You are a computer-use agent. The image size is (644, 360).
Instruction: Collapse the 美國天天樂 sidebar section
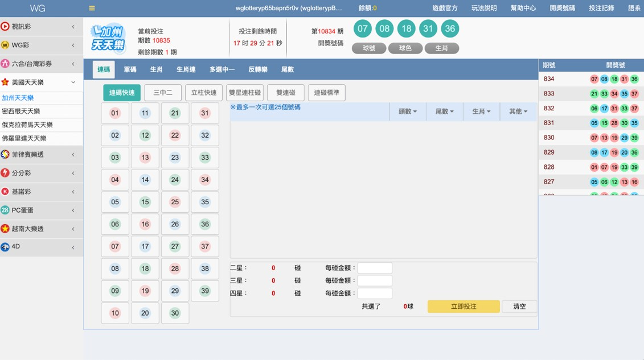click(73, 82)
